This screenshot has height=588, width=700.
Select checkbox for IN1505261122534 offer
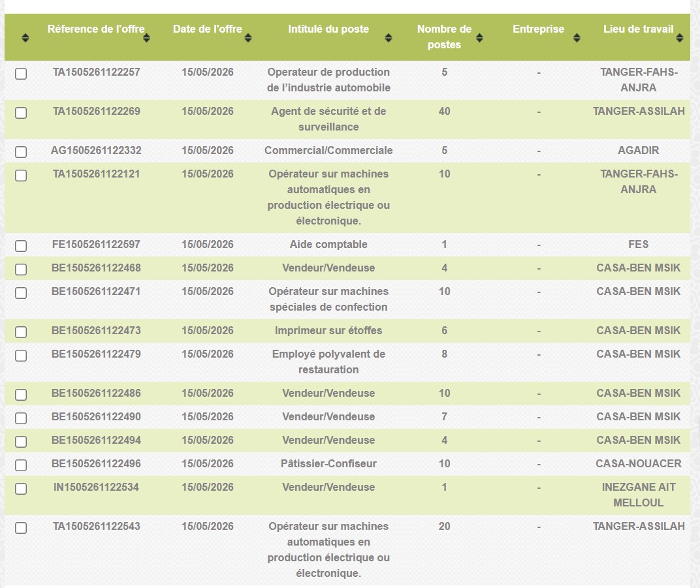point(21,489)
